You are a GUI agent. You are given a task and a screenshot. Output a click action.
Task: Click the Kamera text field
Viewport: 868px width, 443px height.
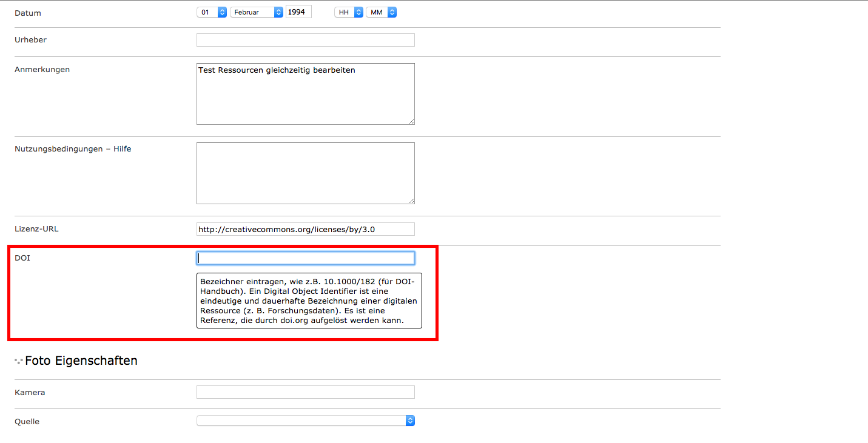305,393
